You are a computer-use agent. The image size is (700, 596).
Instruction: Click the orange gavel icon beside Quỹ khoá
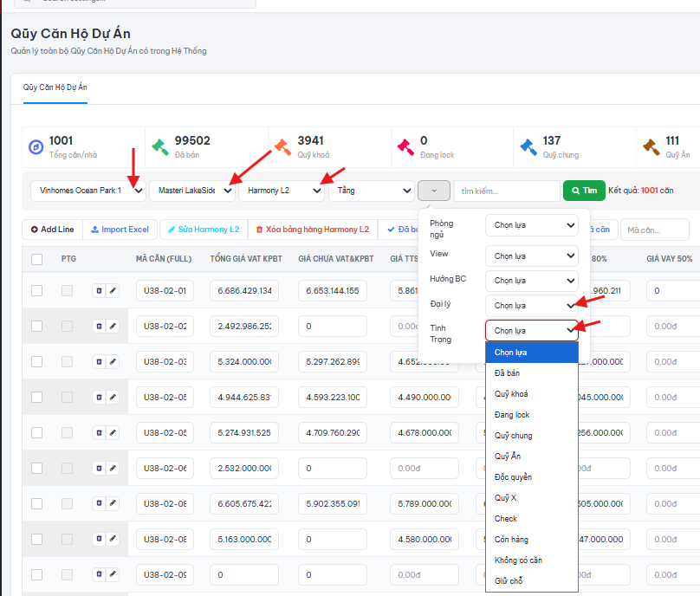coord(283,146)
